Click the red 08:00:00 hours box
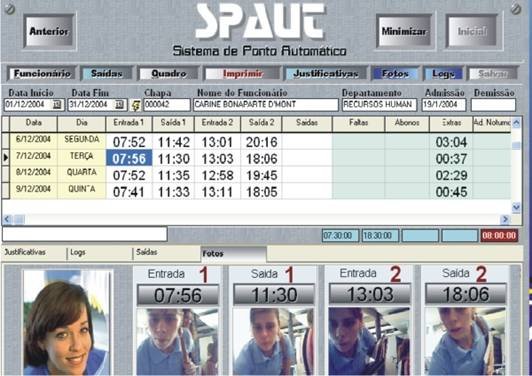This screenshot has width=532, height=376. 499,236
